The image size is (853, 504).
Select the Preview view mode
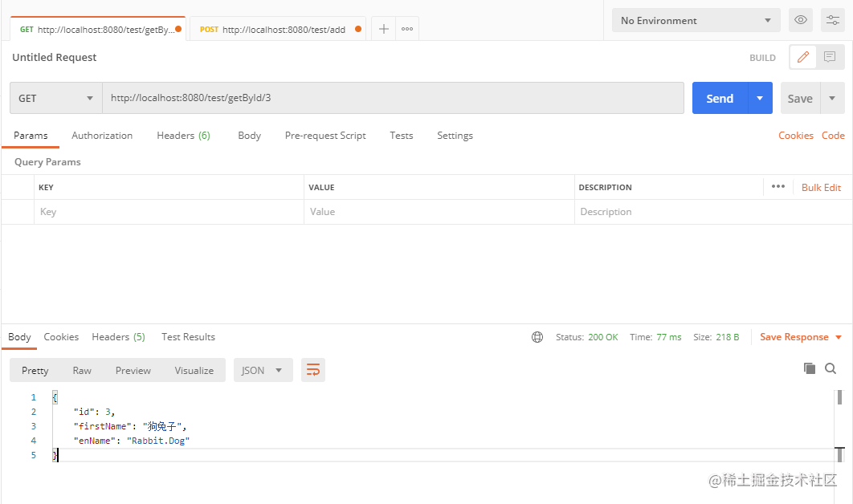(133, 370)
